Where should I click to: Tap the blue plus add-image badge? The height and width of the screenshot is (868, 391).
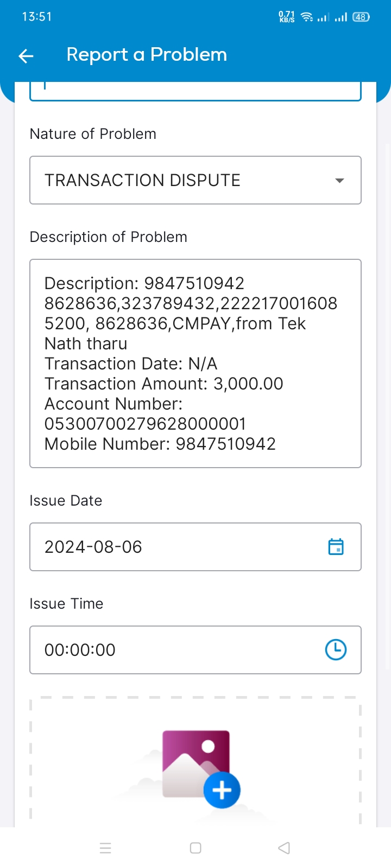(222, 790)
